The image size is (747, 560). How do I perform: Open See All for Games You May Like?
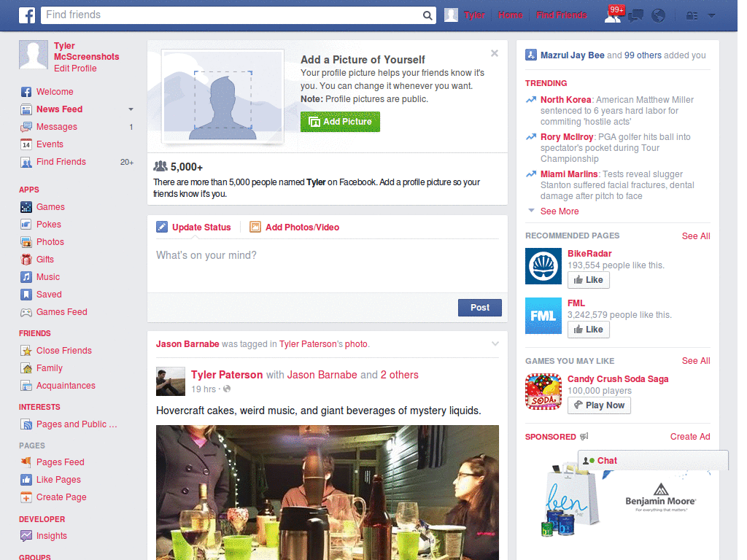click(695, 361)
